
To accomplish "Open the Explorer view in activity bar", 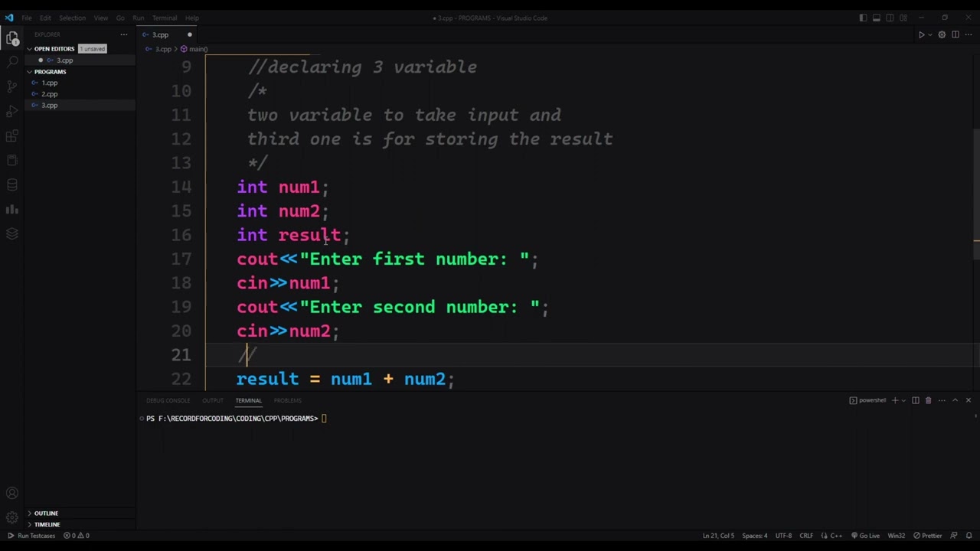I will (12, 38).
